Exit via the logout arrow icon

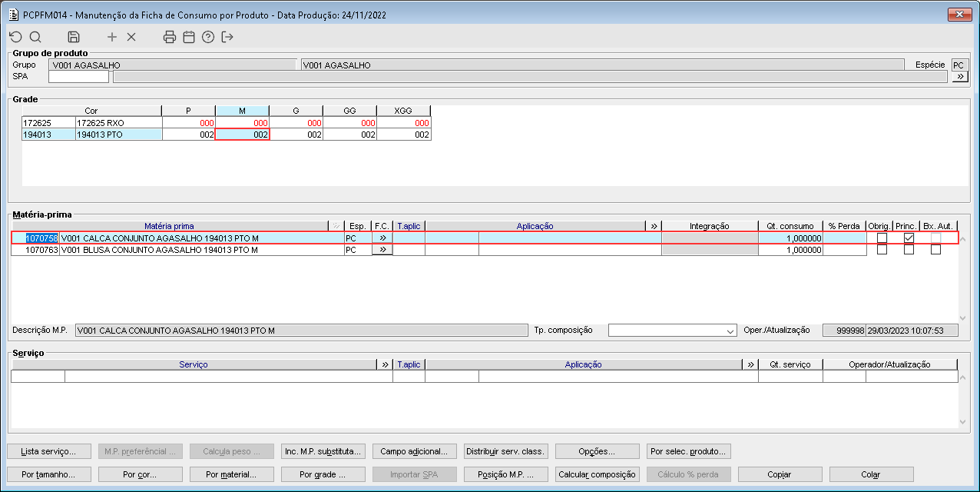227,37
